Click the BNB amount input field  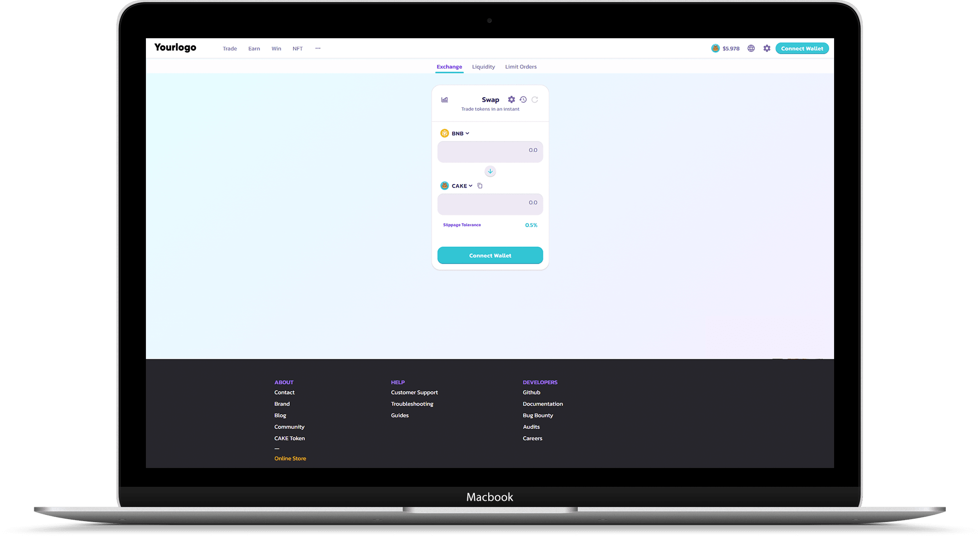(490, 150)
